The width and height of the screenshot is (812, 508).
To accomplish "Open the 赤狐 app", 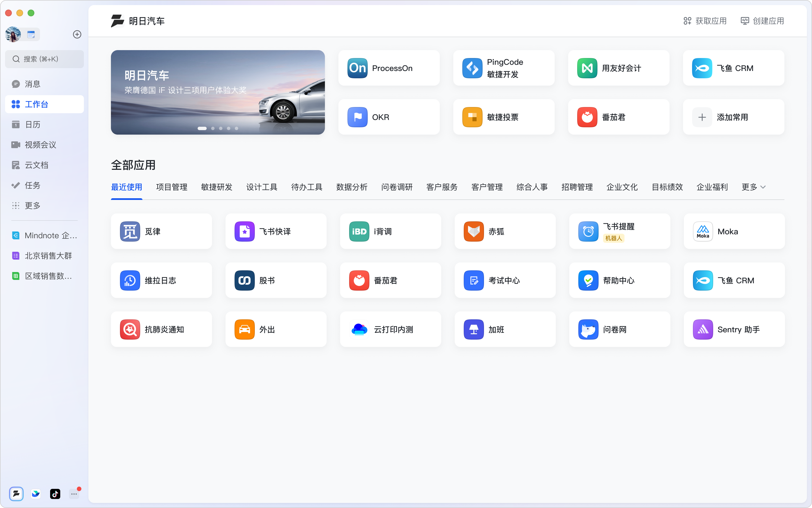I will pyautogui.click(x=505, y=231).
